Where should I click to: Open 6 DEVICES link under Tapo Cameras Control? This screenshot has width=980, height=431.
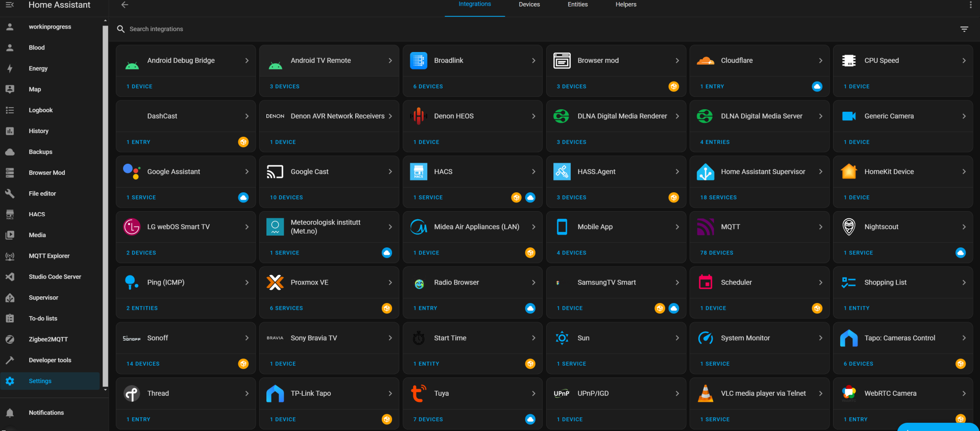859,364
